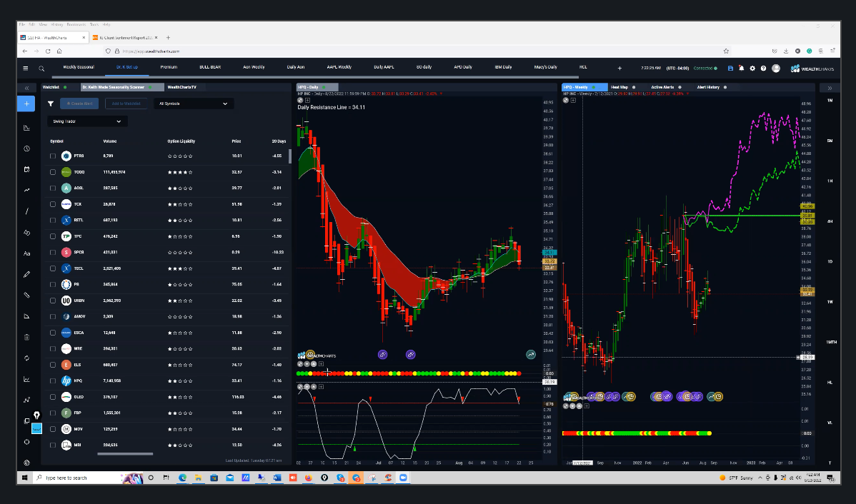This screenshot has height=504, width=856.
Task: Open File Explorer from taskbar
Action: tap(198, 478)
